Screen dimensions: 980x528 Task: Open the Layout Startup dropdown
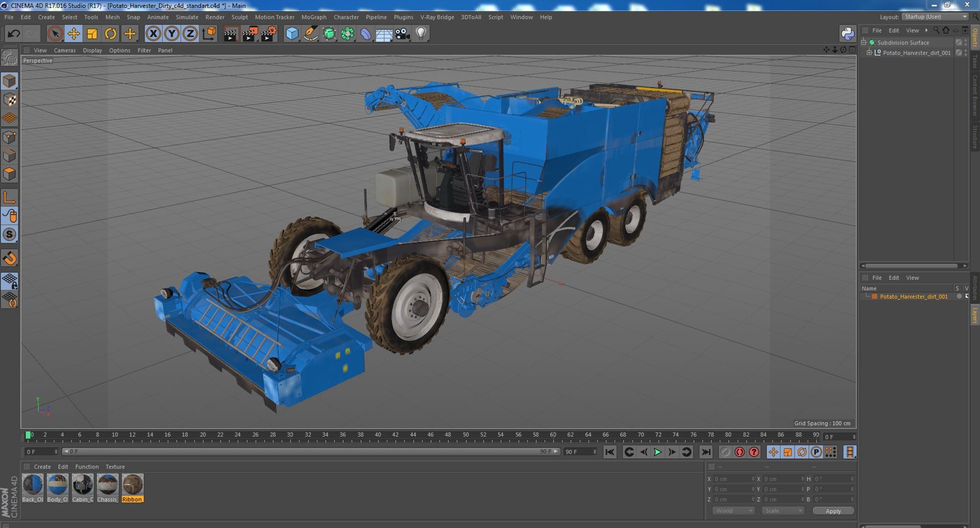point(935,17)
